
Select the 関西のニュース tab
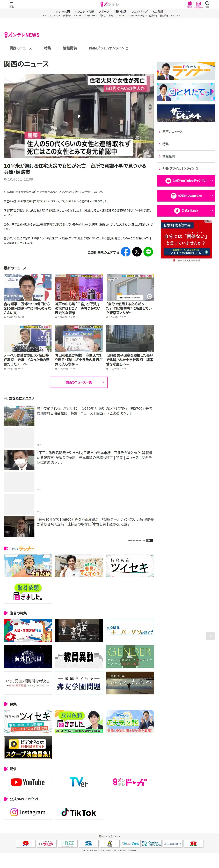coord(21,48)
